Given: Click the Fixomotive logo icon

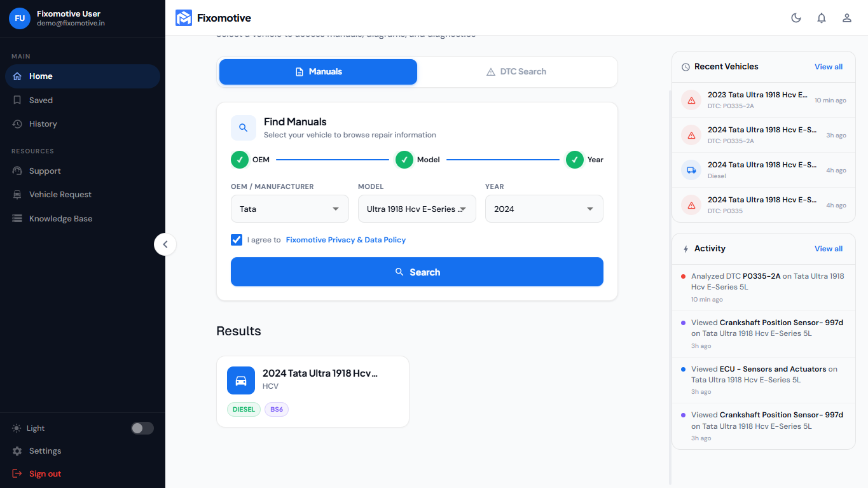Looking at the screenshot, I should pos(184,18).
